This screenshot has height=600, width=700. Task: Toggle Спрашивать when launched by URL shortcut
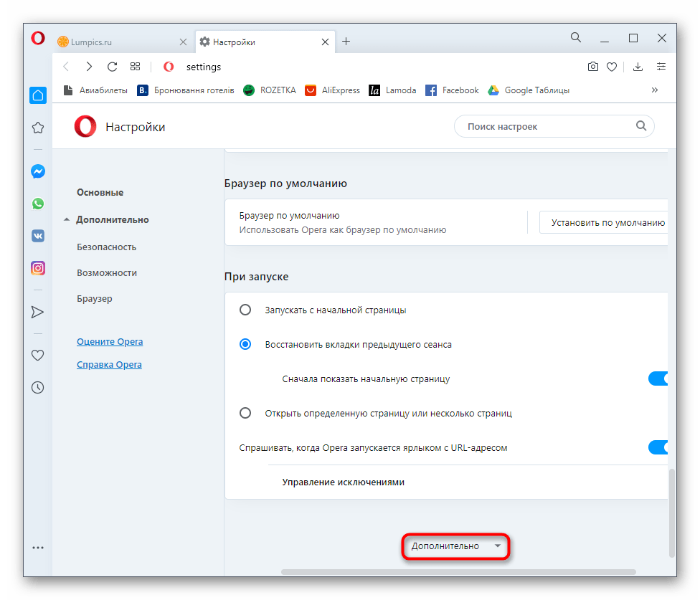658,447
